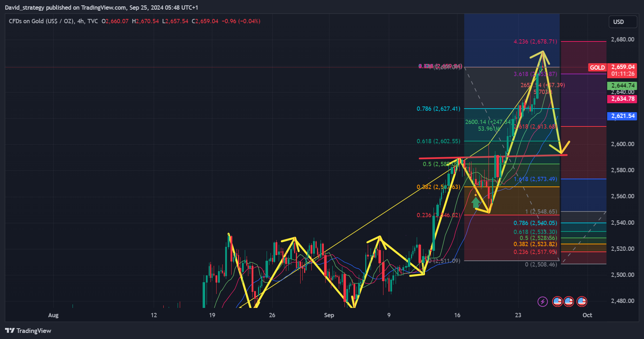Screen dimensions: 644x339
Task: Click 2,500.00 on the price axis
Action: 623,275
